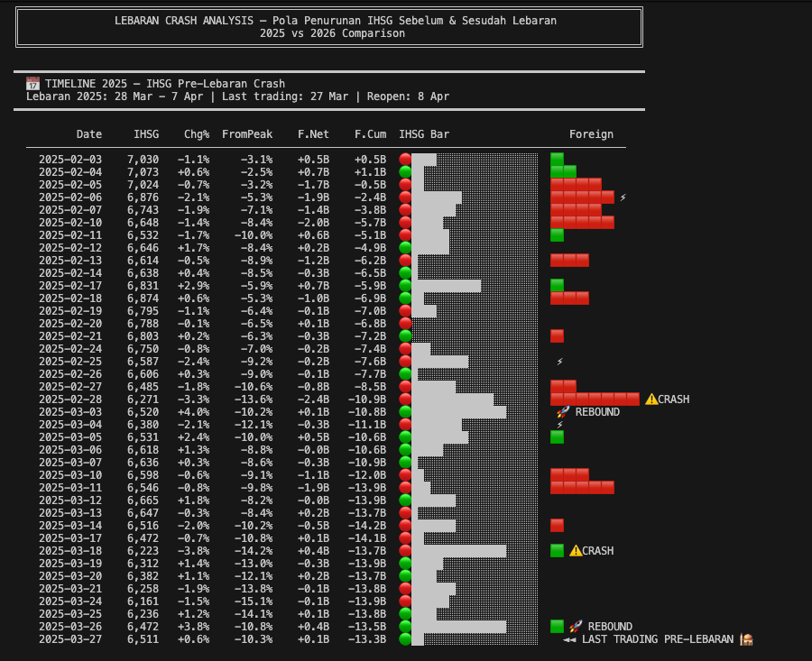Select the green dot on the 2025-02-12 row
This screenshot has height=661, width=812.
[x=405, y=247]
